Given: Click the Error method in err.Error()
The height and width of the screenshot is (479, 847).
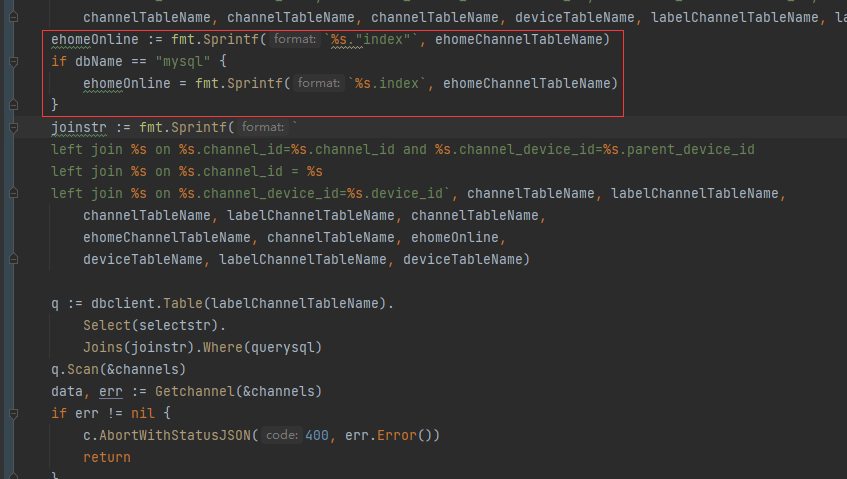Looking at the screenshot, I should tap(397, 435).
